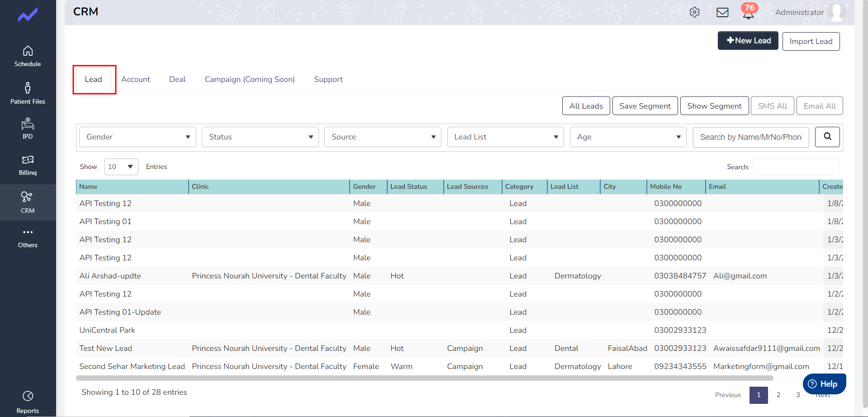This screenshot has height=417, width=868.
Task: Expand the Gender filter dropdown
Action: pyautogui.click(x=138, y=137)
